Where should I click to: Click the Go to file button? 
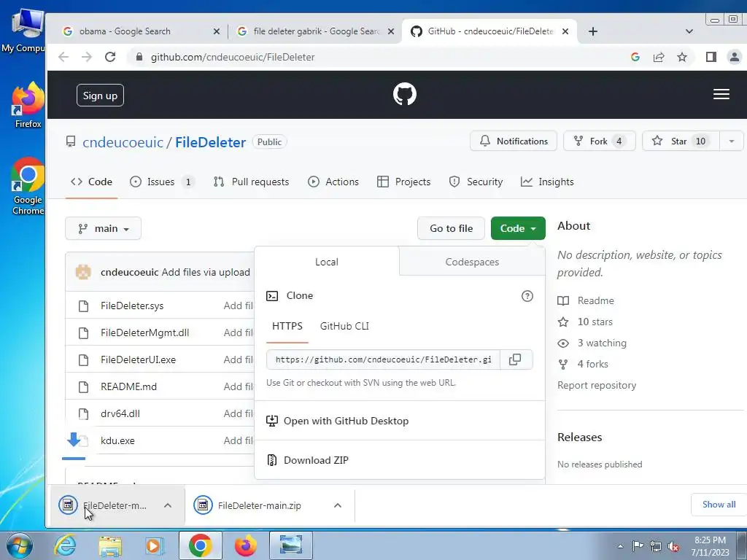click(451, 228)
